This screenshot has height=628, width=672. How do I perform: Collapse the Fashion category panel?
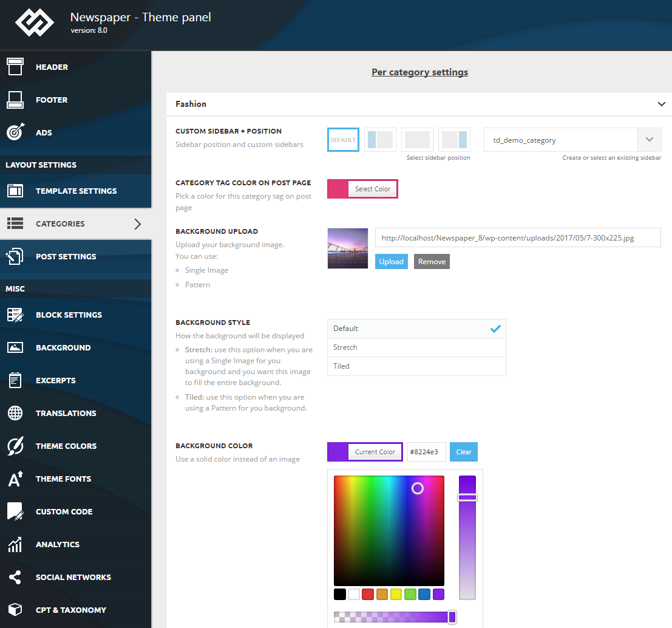661,104
